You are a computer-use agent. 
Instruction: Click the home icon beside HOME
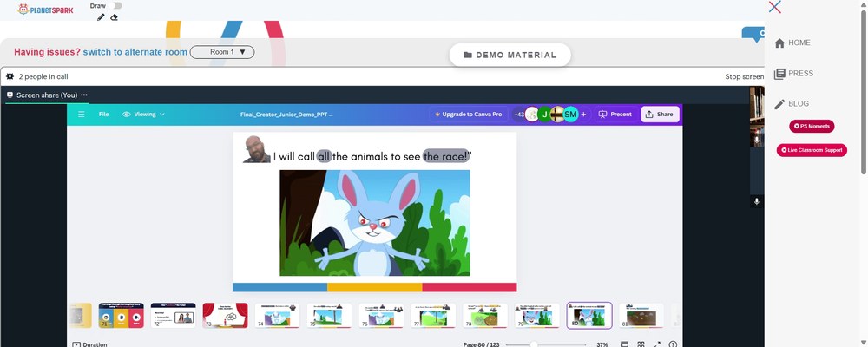pos(779,43)
